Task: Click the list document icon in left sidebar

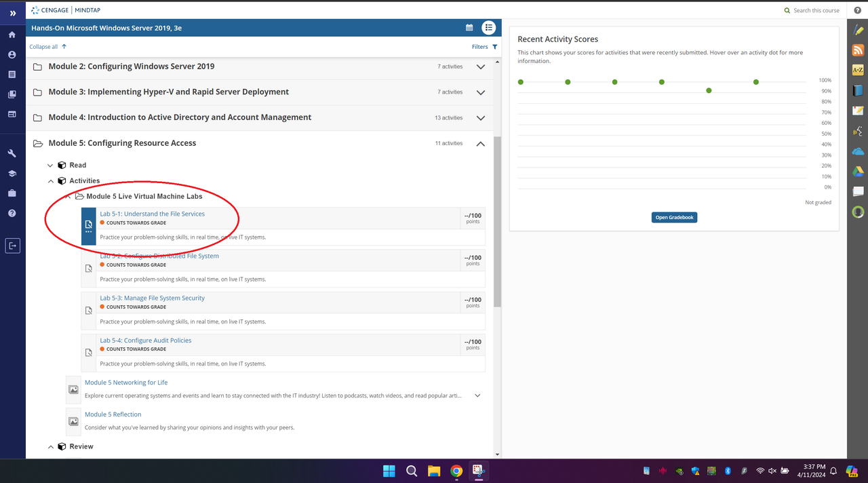Action: [x=12, y=75]
